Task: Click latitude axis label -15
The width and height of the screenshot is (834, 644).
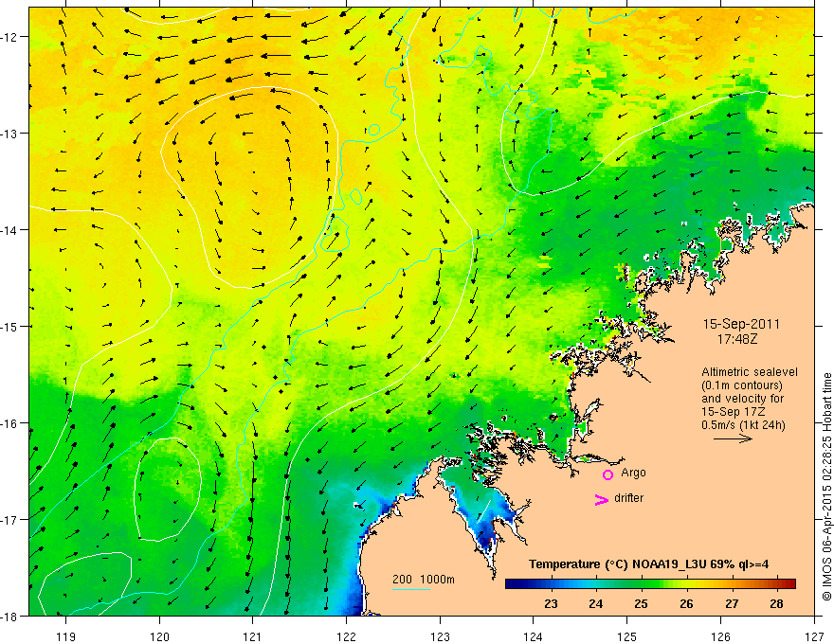Action: click(10, 327)
